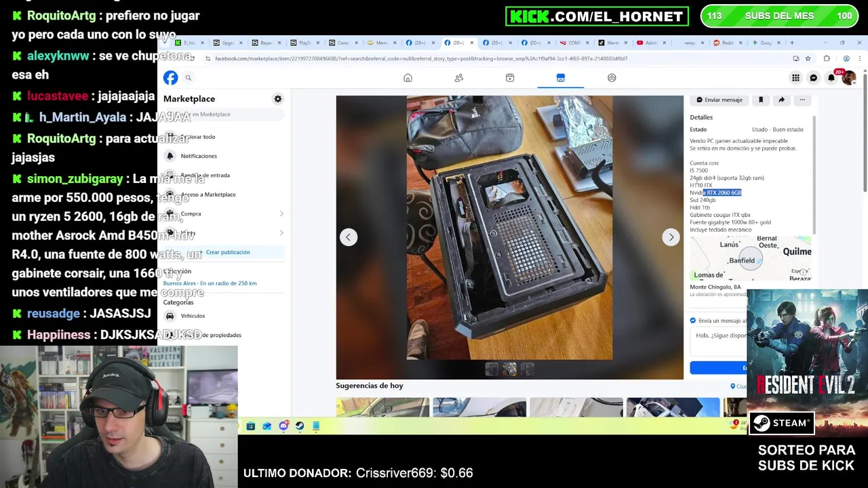Go to Facebook Home feed icon
The width and height of the screenshot is (868, 488).
(x=408, y=78)
